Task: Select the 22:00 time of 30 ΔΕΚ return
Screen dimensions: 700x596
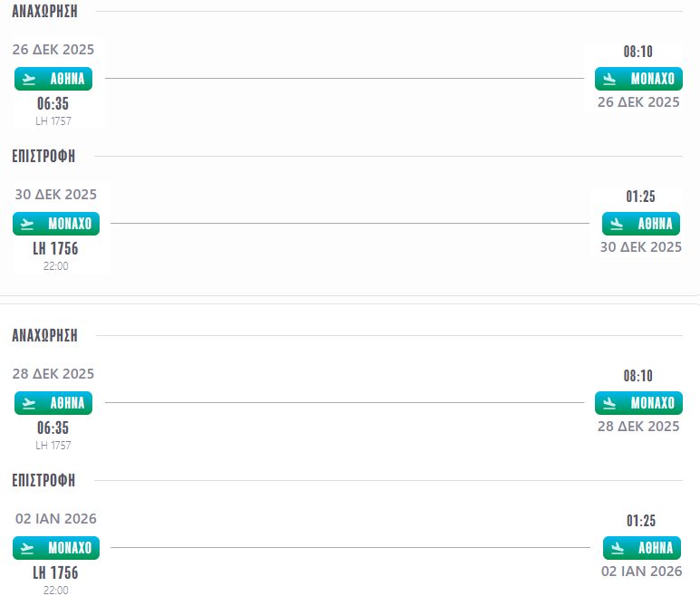Action: click(x=55, y=266)
